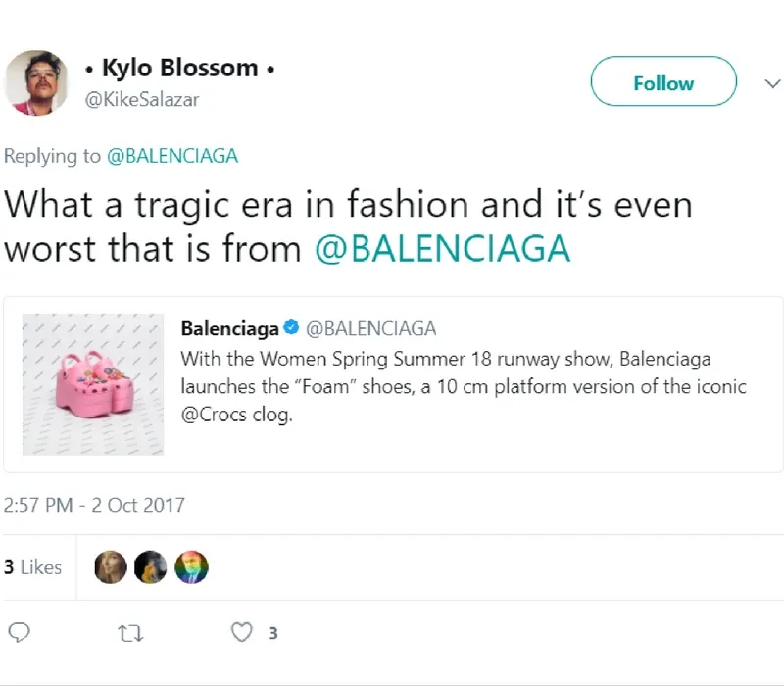Click the rainbow liker avatar thumbnail
The image size is (784, 686).
click(x=193, y=566)
